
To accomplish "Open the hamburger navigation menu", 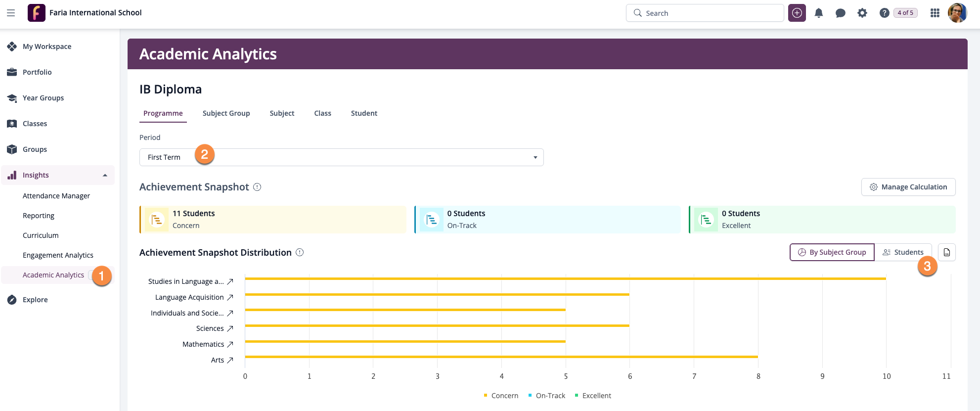I will click(x=11, y=13).
